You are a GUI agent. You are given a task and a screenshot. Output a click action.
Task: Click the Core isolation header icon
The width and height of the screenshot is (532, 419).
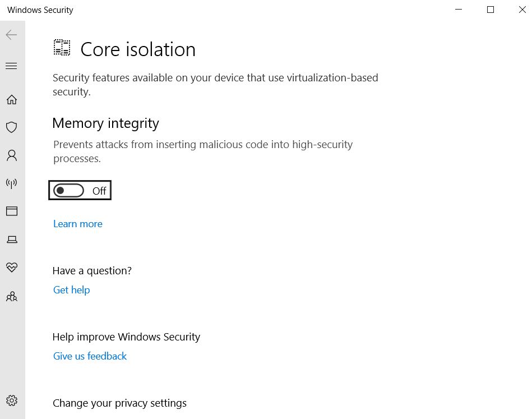click(x=62, y=48)
